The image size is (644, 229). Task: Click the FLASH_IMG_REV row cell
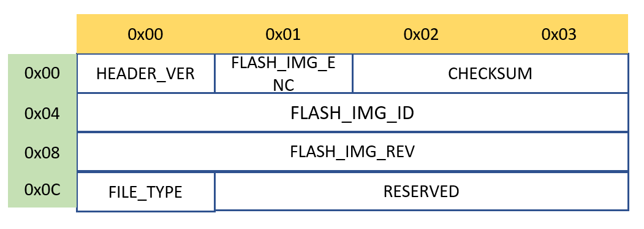point(352,152)
